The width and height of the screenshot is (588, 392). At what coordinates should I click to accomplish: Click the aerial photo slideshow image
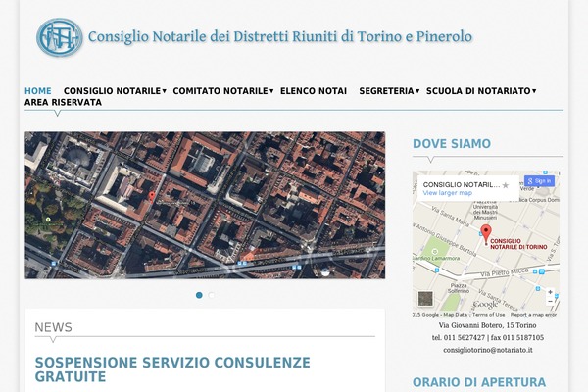[205, 205]
